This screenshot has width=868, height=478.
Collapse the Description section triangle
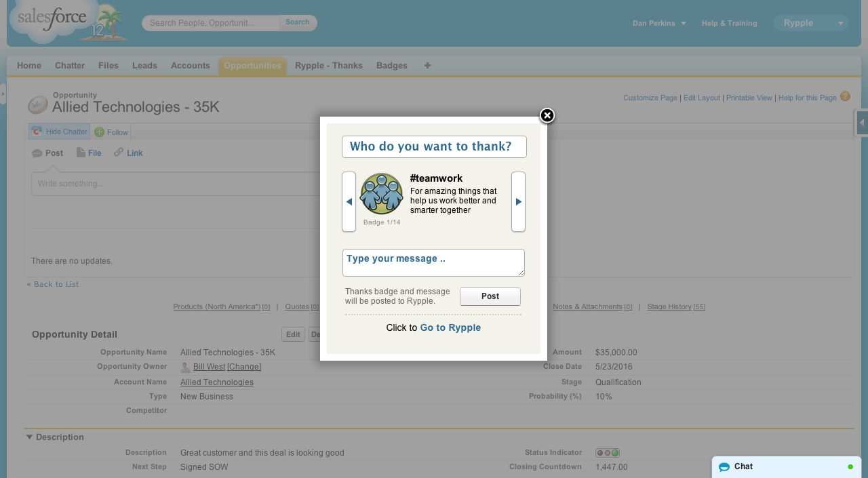(x=29, y=437)
